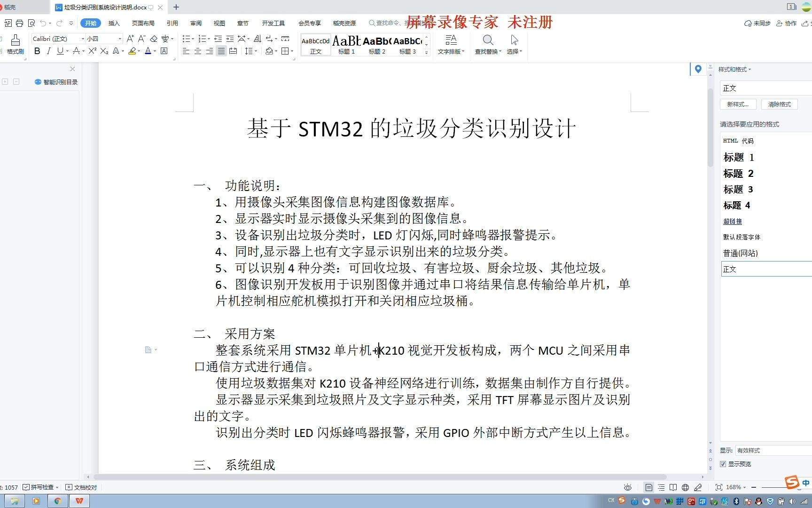Switch to the 视图 ribbon tab
This screenshot has width=812, height=508.
pos(219,23)
